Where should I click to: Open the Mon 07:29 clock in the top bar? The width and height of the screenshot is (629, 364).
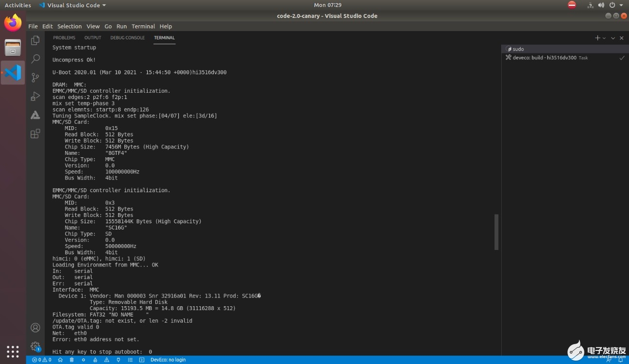[x=327, y=5]
